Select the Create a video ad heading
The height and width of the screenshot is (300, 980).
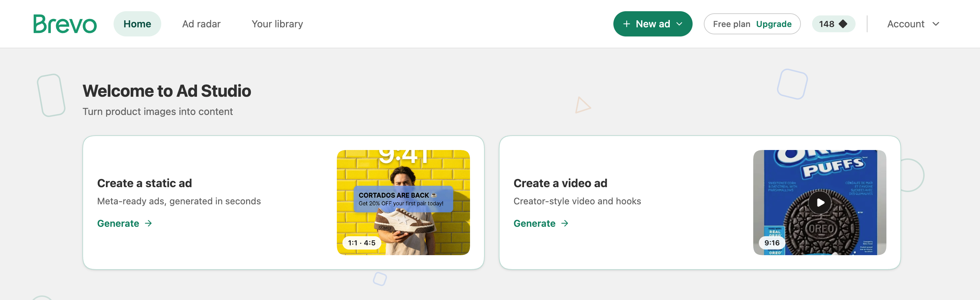click(x=560, y=183)
